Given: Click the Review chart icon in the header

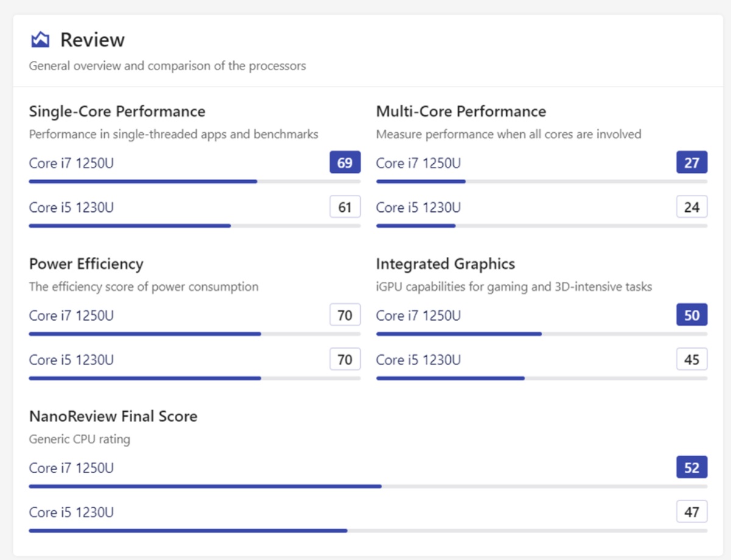Looking at the screenshot, I should pyautogui.click(x=40, y=40).
